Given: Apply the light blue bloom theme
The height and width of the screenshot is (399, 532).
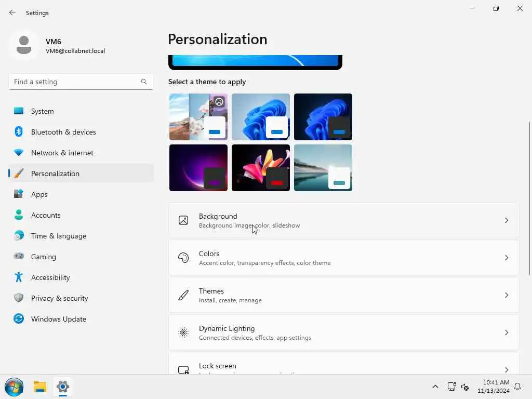Looking at the screenshot, I should (261, 117).
